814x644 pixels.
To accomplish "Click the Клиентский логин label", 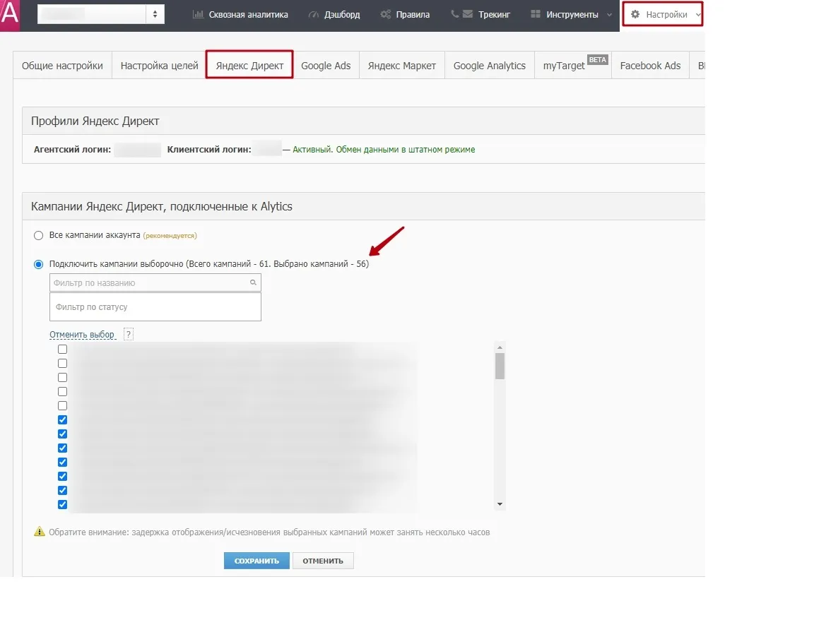I will point(209,150).
